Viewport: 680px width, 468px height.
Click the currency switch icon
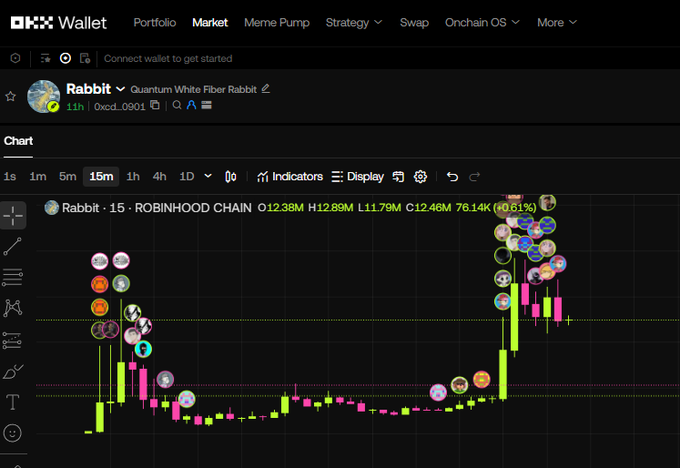pyautogui.click(x=398, y=177)
